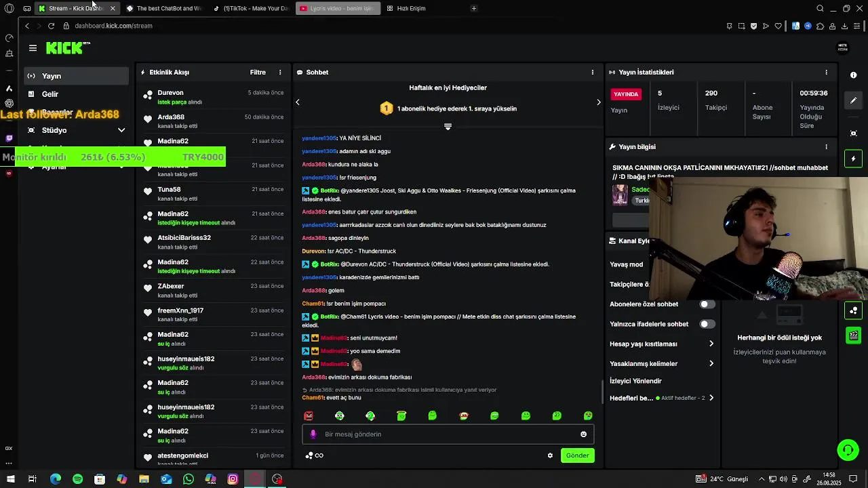
Task: Click the green clapperboard clip icon
Action: [x=854, y=335]
